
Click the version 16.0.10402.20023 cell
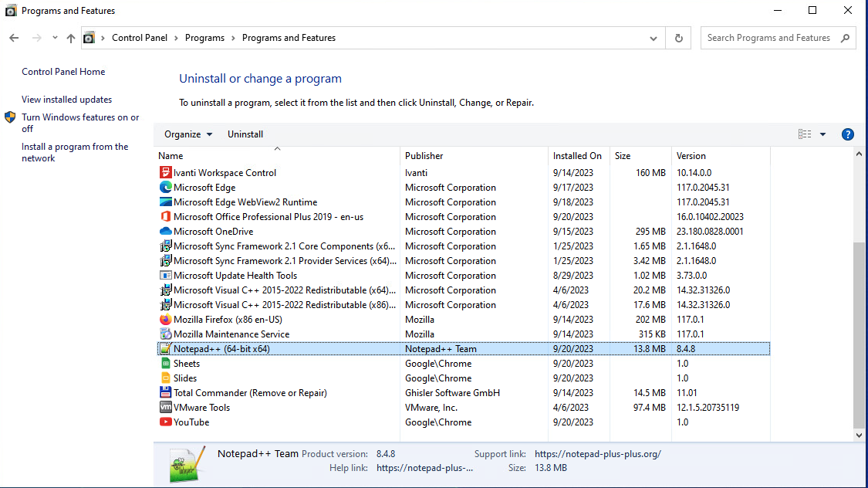[710, 216]
